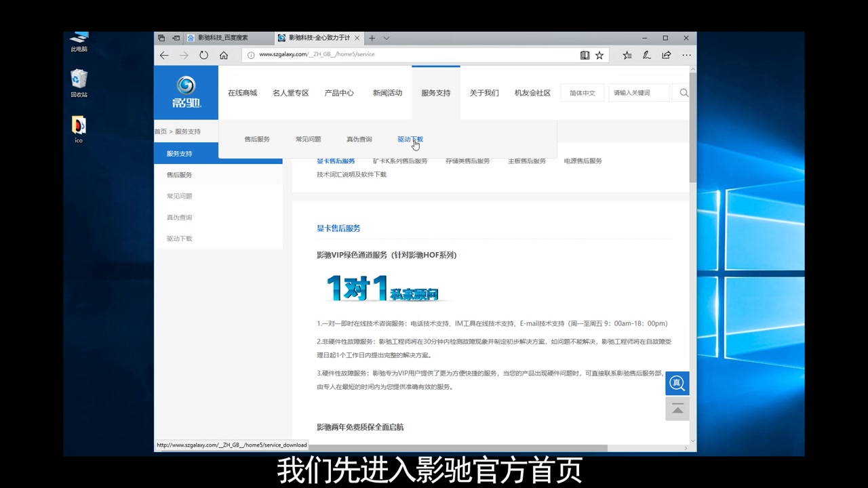The image size is (868, 488).
Task: Choose 售后服务 in dropdown submenu
Action: click(x=257, y=139)
